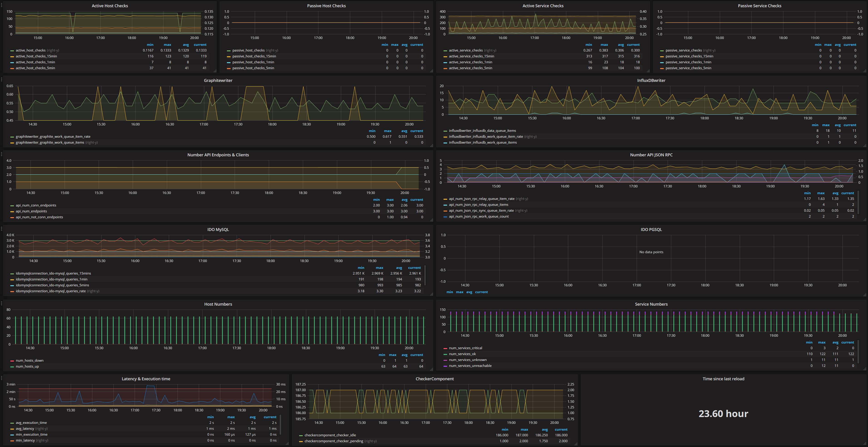The height and width of the screenshot is (447, 868).
Task: Toggle the avg_latency series in legend
Action: (25, 428)
